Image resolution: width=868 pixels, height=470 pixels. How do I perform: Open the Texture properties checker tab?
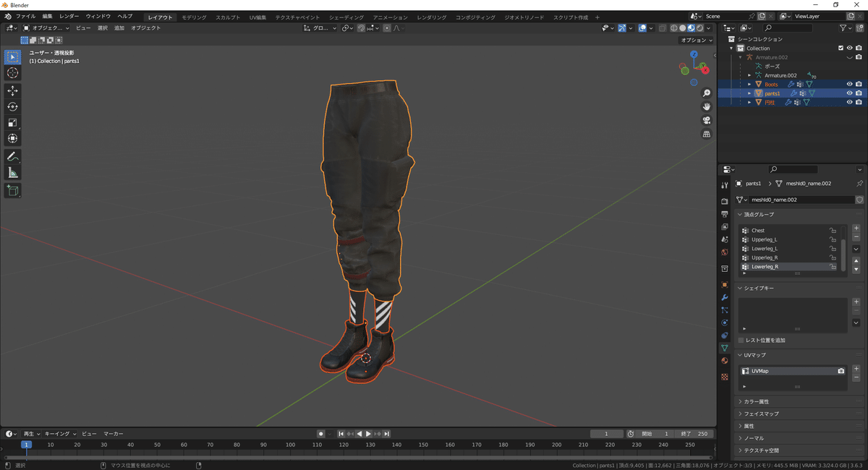coord(725,377)
